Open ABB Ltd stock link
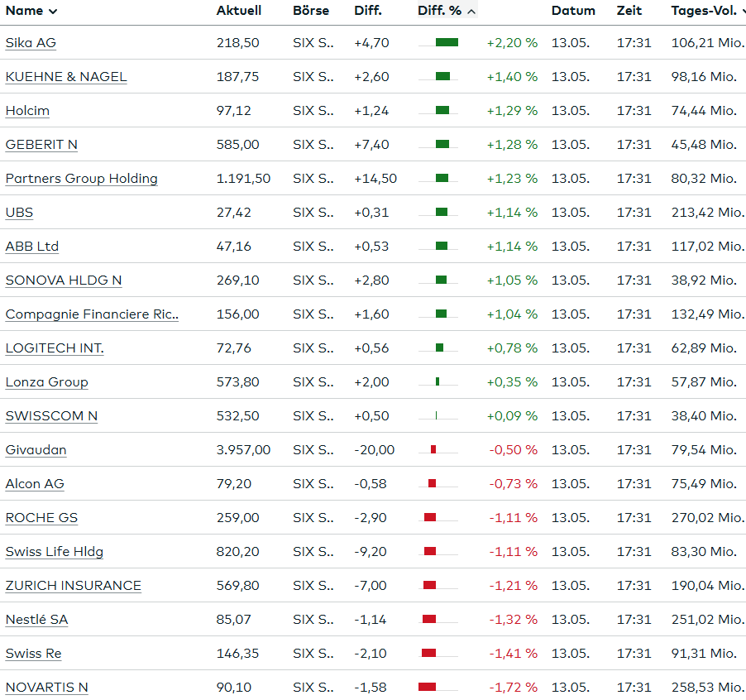Screen dimensions: 746x700 pyautogui.click(x=32, y=247)
